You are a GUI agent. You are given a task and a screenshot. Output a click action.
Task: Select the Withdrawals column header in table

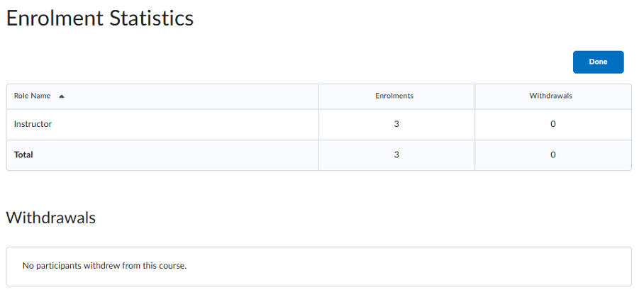550,96
